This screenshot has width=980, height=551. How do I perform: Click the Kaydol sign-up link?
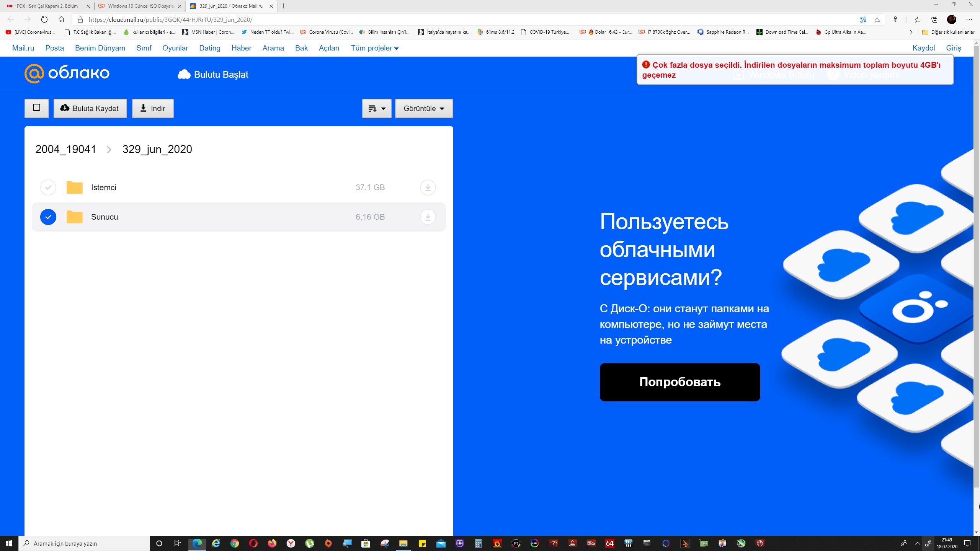tap(923, 48)
